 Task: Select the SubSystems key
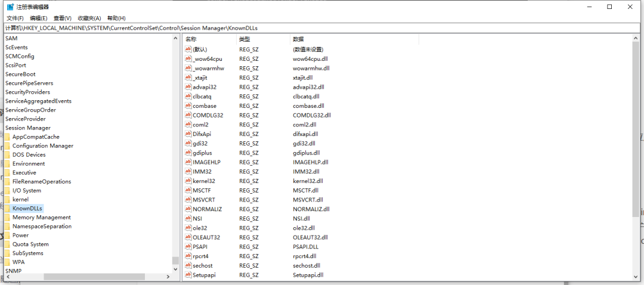point(28,253)
